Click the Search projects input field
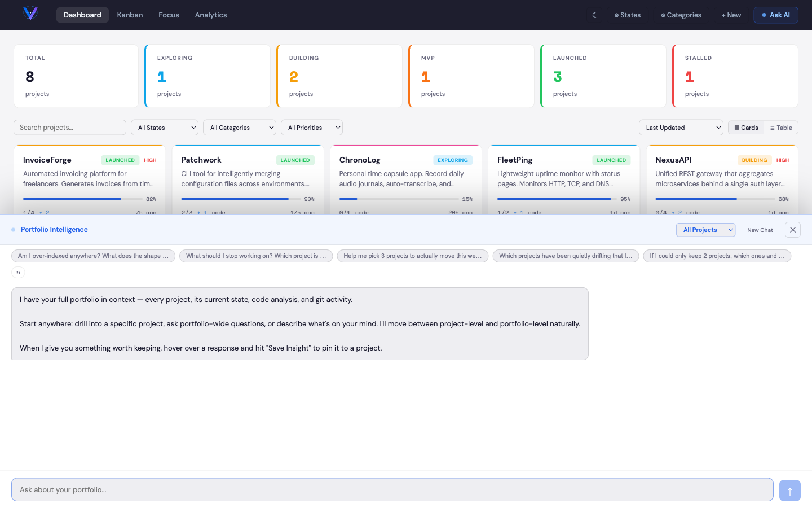This screenshot has width=812, height=508. click(x=69, y=128)
